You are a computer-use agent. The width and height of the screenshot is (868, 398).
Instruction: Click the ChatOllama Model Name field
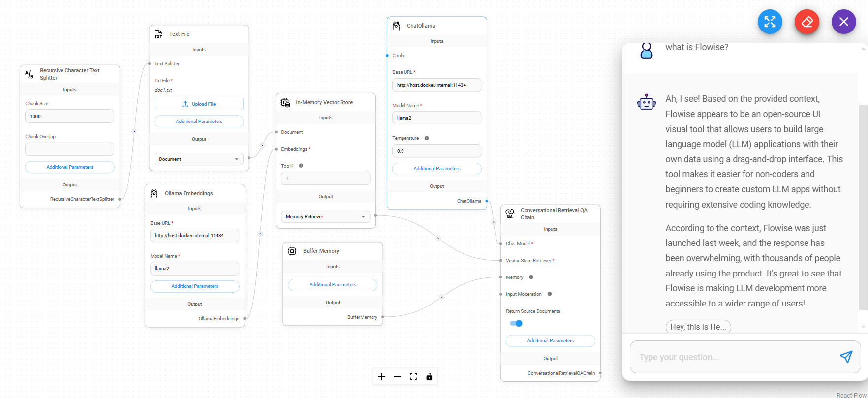436,118
